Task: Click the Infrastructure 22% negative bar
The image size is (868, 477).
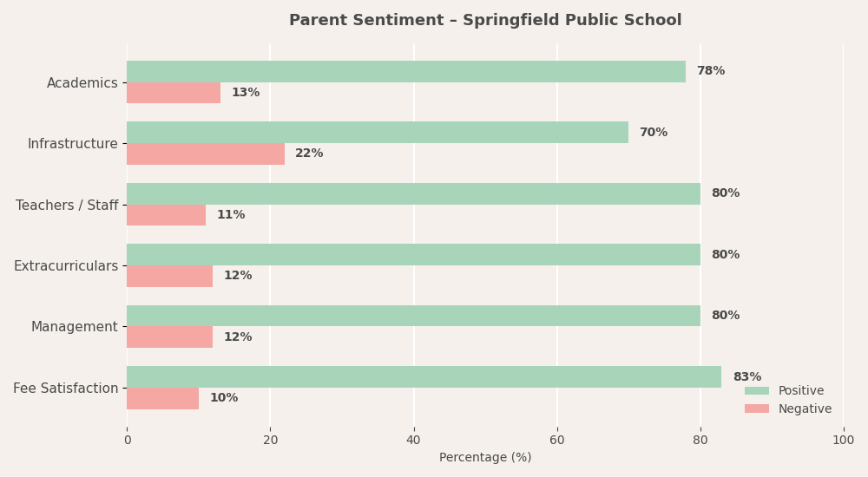Action: click(206, 154)
